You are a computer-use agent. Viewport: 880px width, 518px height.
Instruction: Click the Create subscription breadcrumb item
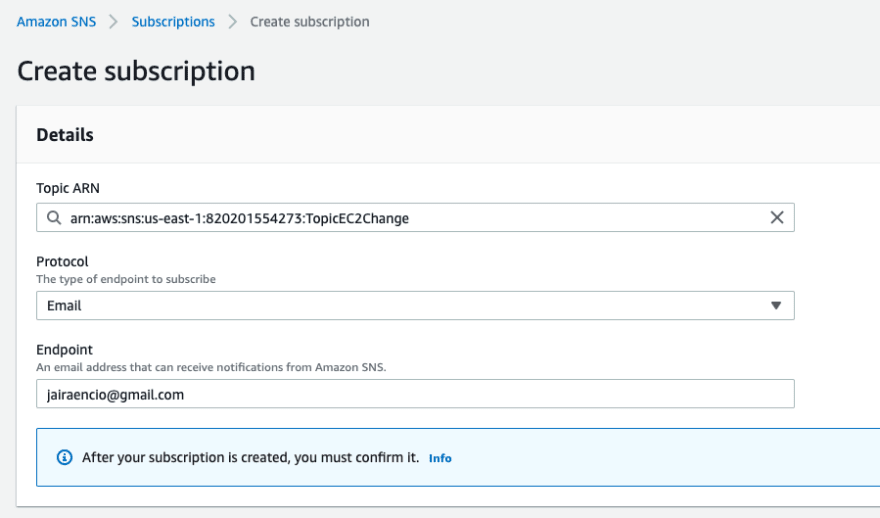[310, 22]
